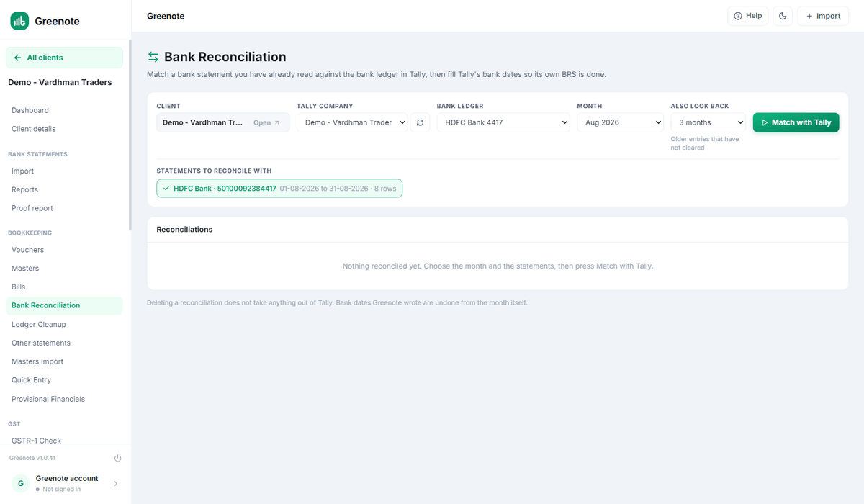
Task: Open Bills in sidebar
Action: pos(64,287)
